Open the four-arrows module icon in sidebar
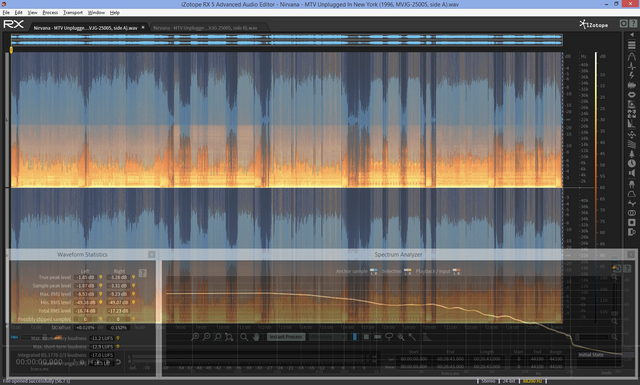The height and width of the screenshot is (385, 640). 632,134
